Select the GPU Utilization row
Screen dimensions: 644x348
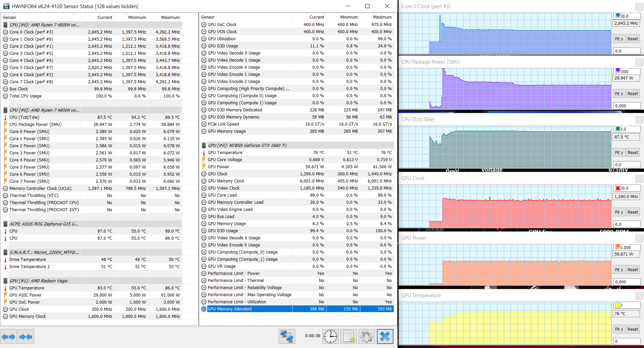click(x=297, y=39)
